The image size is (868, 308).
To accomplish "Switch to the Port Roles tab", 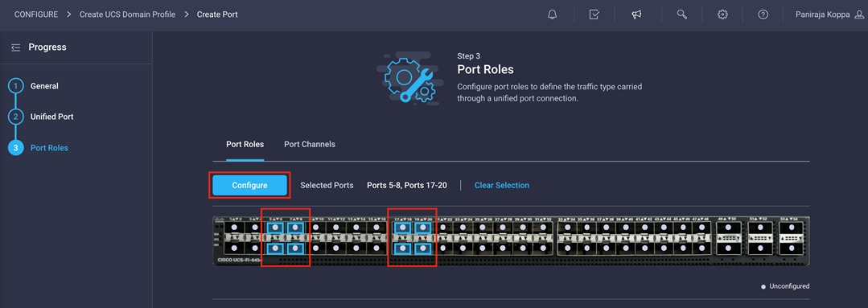I will pos(245,144).
